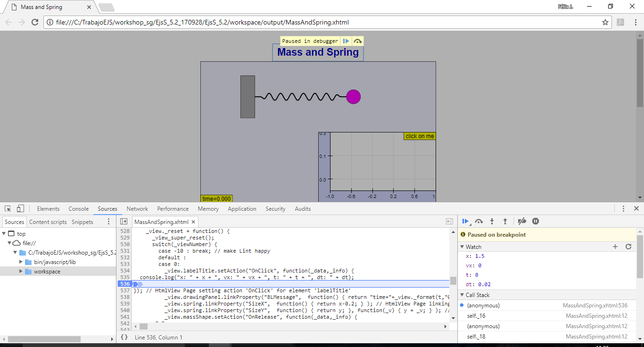Hide the file navigator pane
This screenshot has height=347, width=644.
124,222
